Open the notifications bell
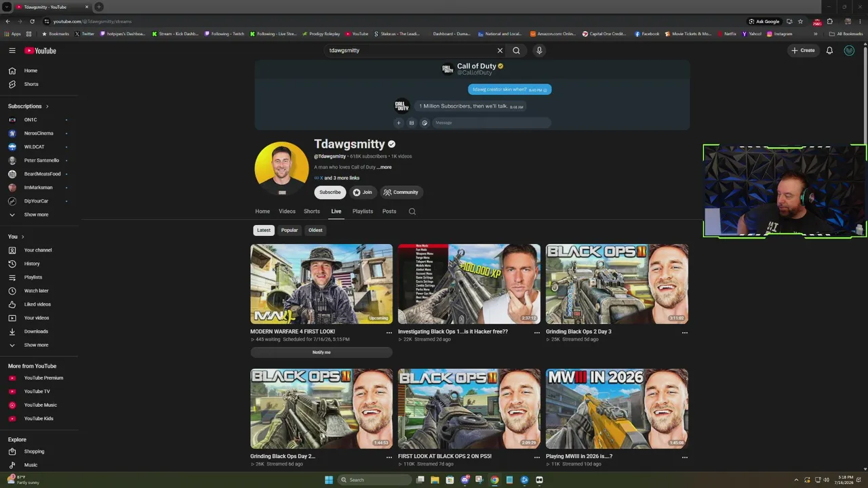Viewport: 868px width, 488px height. 829,50
